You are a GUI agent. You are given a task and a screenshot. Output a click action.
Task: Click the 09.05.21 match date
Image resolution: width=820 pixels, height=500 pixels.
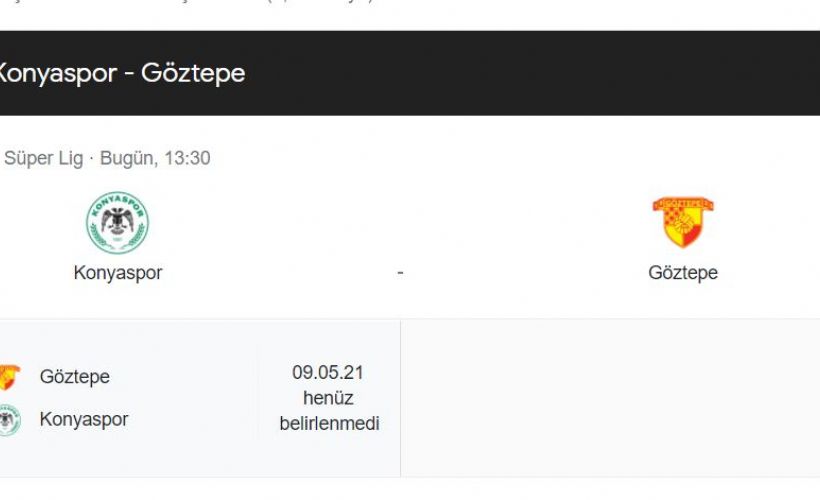point(328,373)
